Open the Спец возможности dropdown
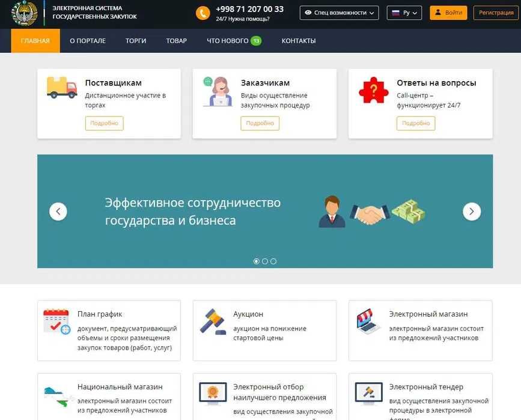This screenshot has width=521, height=420. [x=339, y=13]
